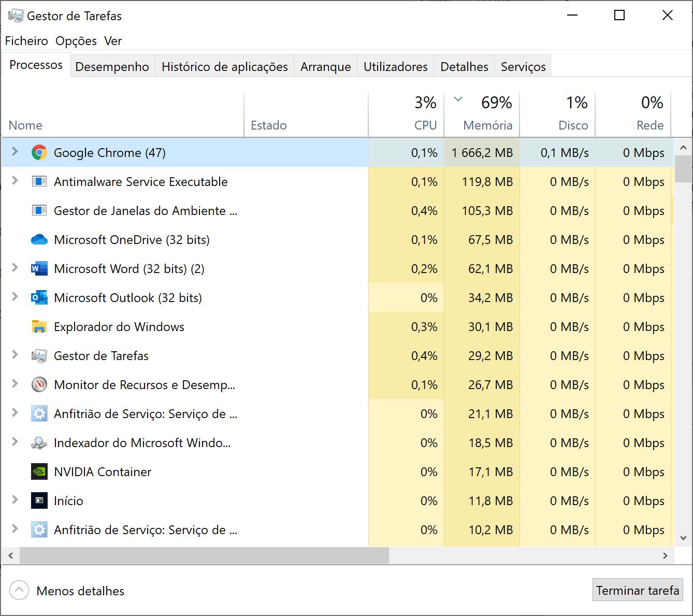Viewport: 693px width, 616px height.
Task: Open the Ver menu
Action: coord(113,41)
